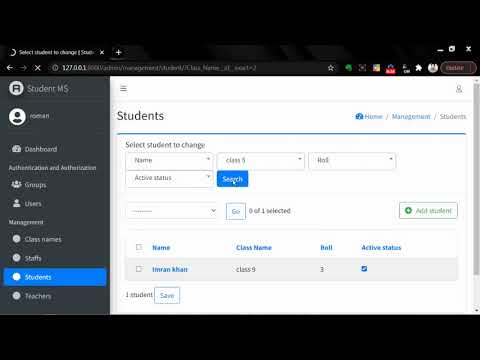Stop page loading with the X icon
Screen dimensions: 480x360
pos(38,68)
